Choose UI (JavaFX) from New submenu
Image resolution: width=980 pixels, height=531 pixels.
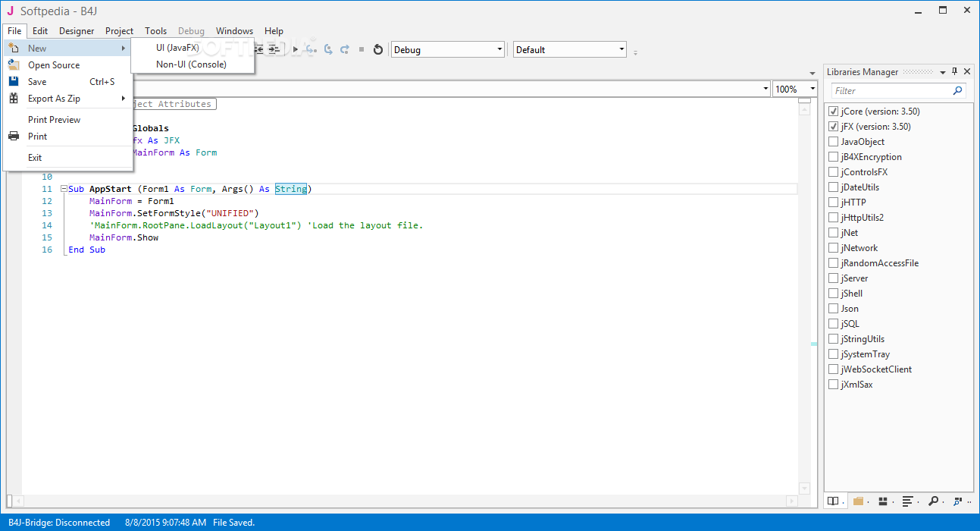point(193,48)
